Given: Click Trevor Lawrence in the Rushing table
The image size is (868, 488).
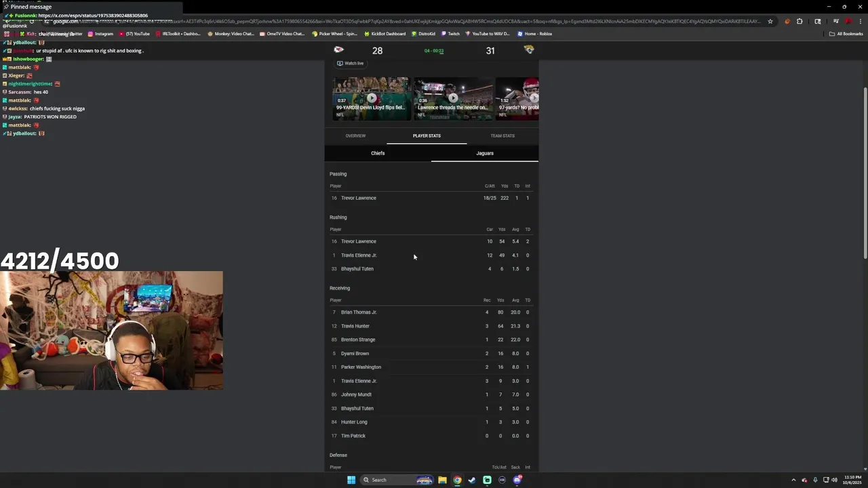Looking at the screenshot, I should (x=359, y=241).
